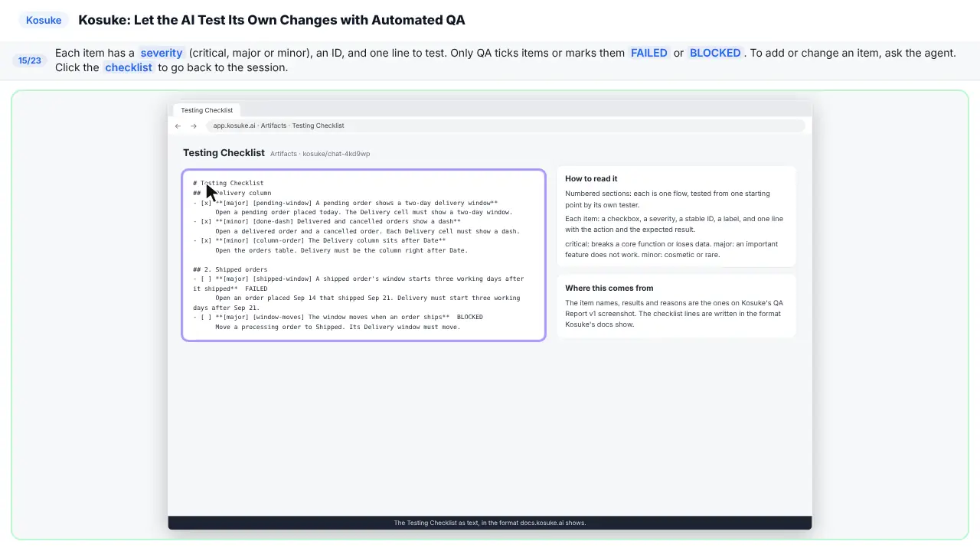Click the breadcrumb Artifacts · kosuke/chat-4kd9wp
Screen dimensions: 980x551
point(320,154)
